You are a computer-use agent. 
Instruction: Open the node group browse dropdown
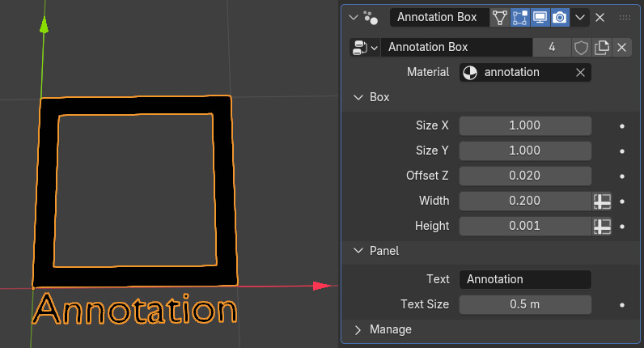pyautogui.click(x=364, y=47)
